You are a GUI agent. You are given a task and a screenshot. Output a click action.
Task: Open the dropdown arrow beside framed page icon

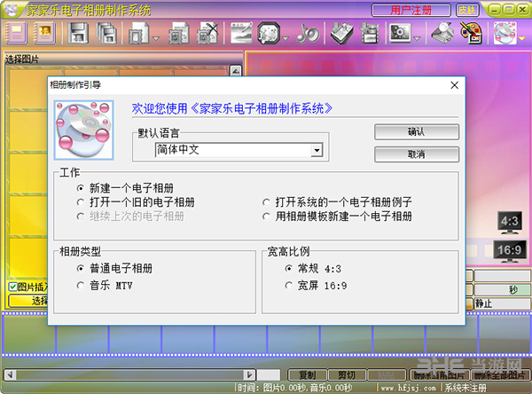(x=155, y=38)
